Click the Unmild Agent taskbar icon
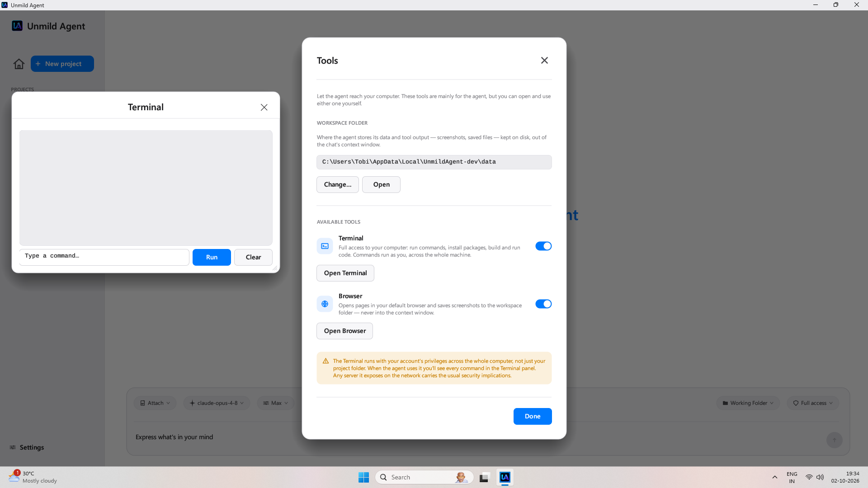Viewport: 868px width, 488px height. point(505,477)
